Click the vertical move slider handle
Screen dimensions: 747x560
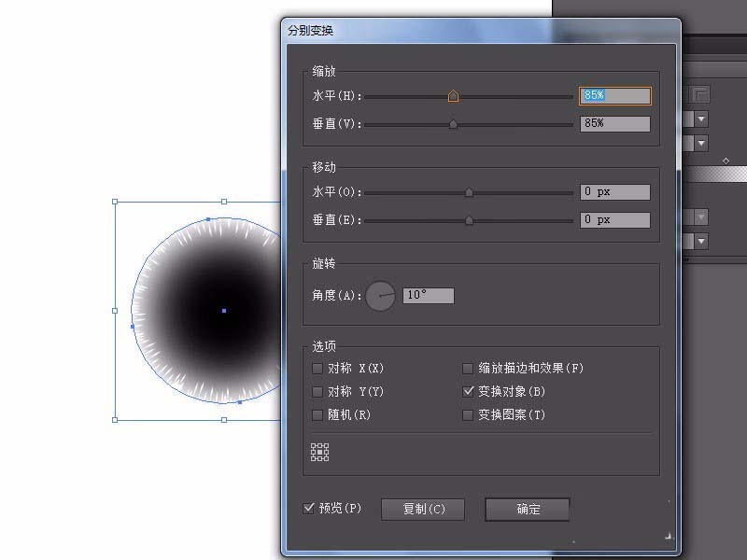point(469,220)
